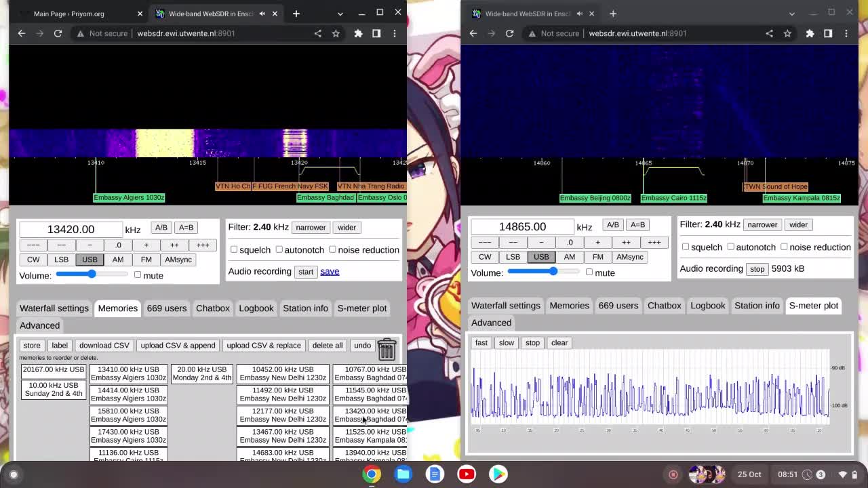Select Embassy Algiers 1030z waterfall label
The height and width of the screenshot is (488, 868).
click(x=129, y=198)
